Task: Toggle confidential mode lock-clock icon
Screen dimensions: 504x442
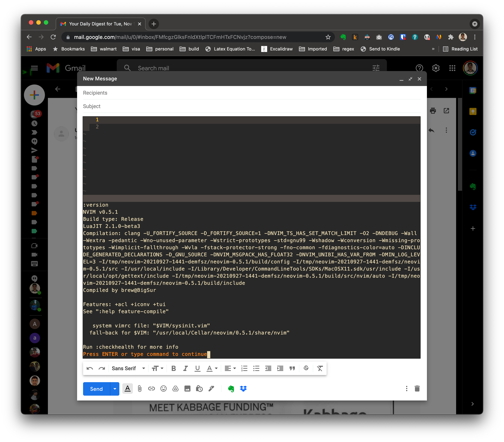Action: [199, 389]
